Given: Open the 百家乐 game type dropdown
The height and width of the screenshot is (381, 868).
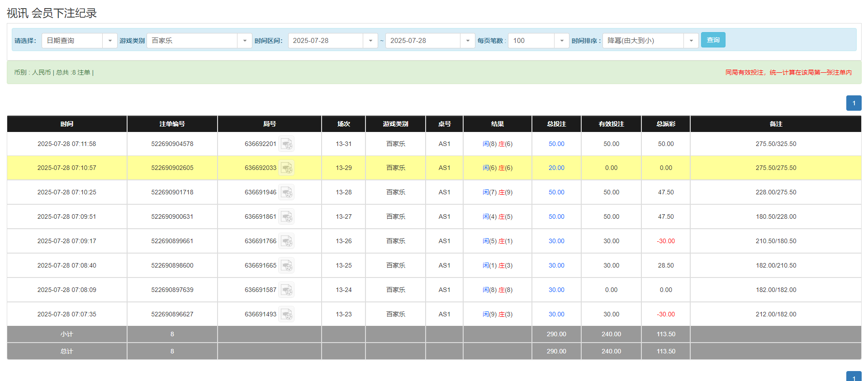Looking at the screenshot, I should coord(199,41).
